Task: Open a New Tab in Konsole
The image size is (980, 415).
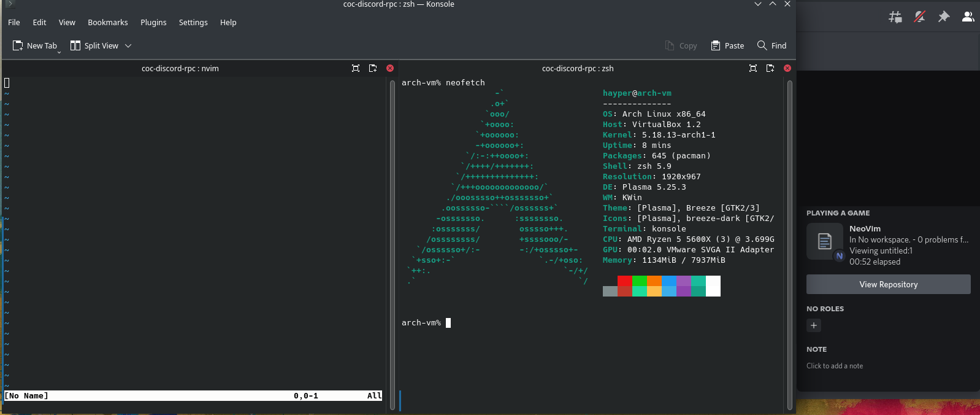Action: [x=35, y=45]
